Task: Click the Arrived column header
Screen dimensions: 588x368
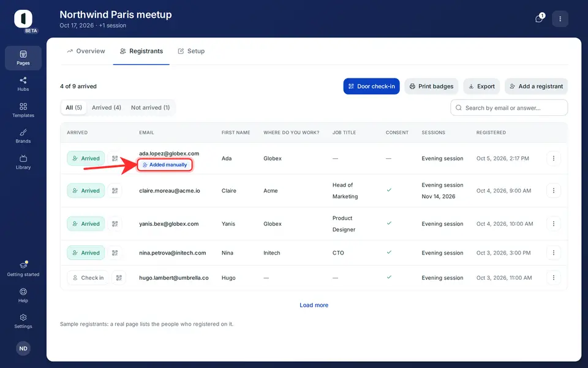Action: tap(77, 132)
